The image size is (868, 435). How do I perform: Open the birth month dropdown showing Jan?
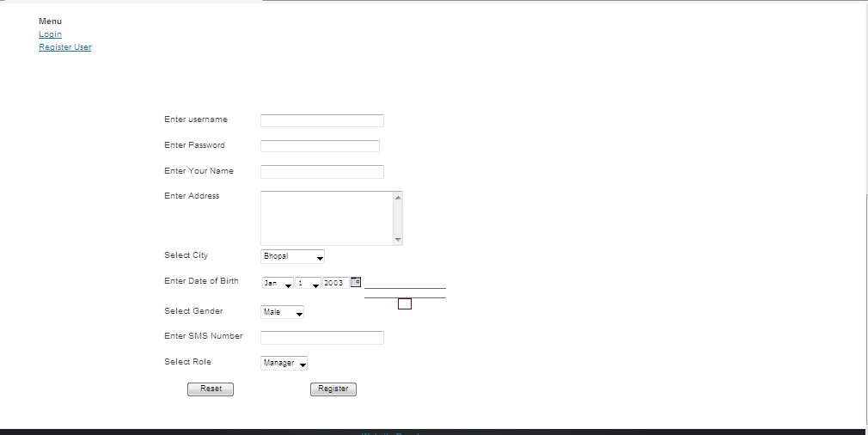[278, 284]
